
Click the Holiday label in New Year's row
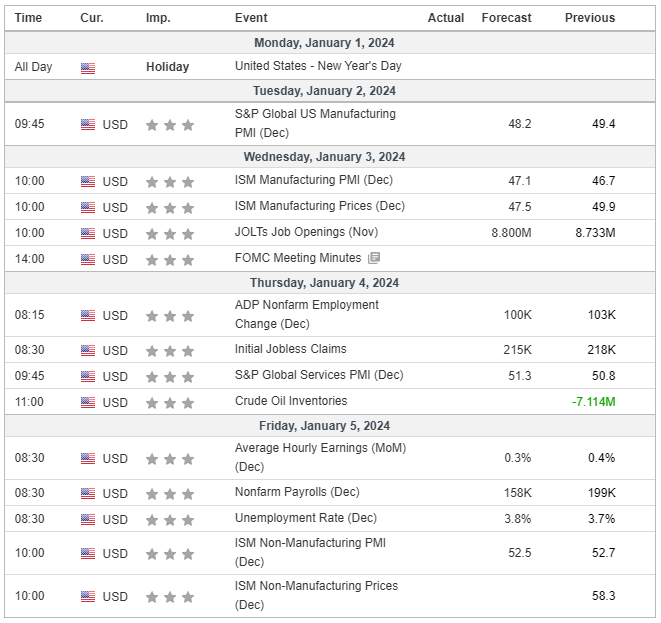(167, 67)
